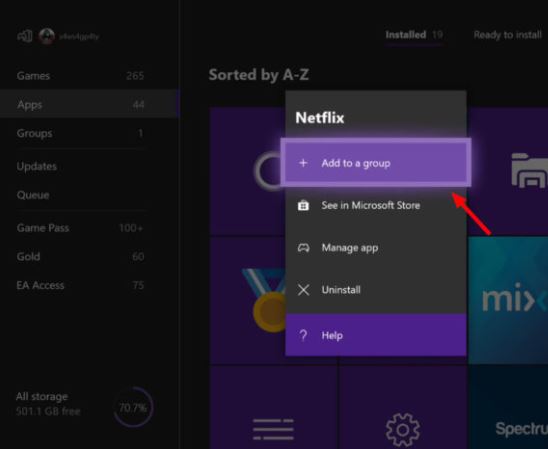Choose See in Microsoft Store
This screenshot has width=548, height=449.
click(x=376, y=205)
